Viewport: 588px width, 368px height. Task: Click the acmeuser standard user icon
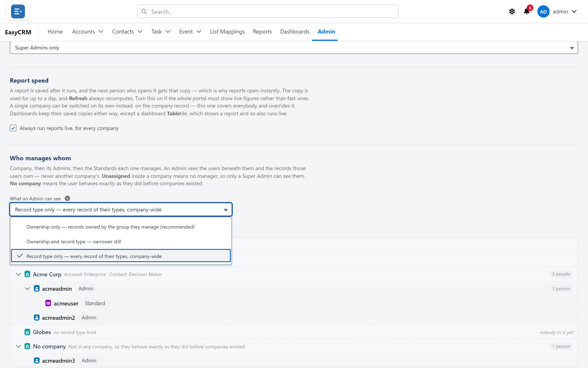coord(48,303)
